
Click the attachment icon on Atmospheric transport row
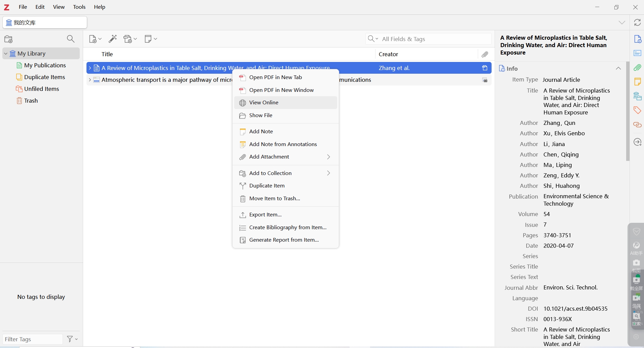[x=485, y=80]
